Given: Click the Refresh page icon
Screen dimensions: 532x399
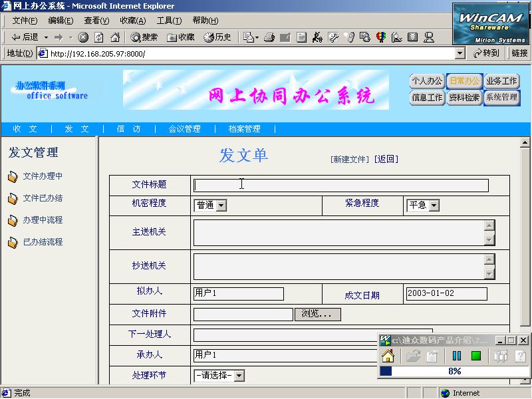Looking at the screenshot, I should pos(99,37).
